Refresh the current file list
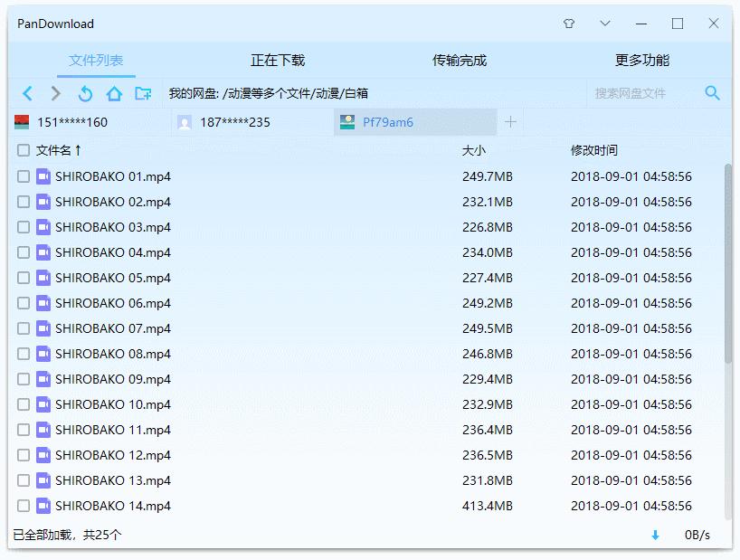This screenshot has height=560, width=740. (84, 93)
